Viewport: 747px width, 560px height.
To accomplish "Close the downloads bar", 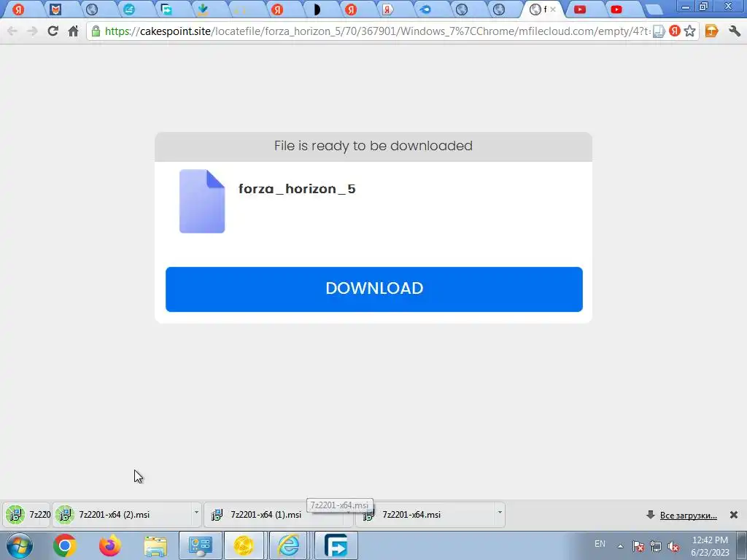I will click(734, 515).
